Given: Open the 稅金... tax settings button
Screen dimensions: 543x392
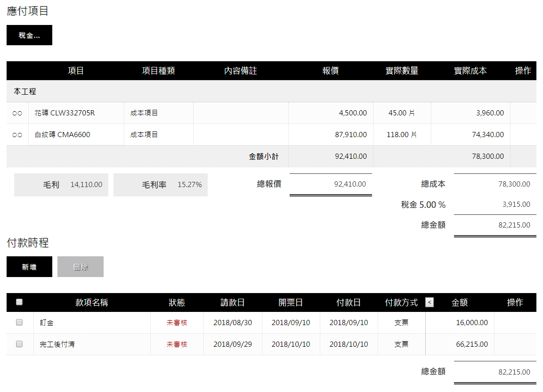Looking at the screenshot, I should pyautogui.click(x=29, y=35).
